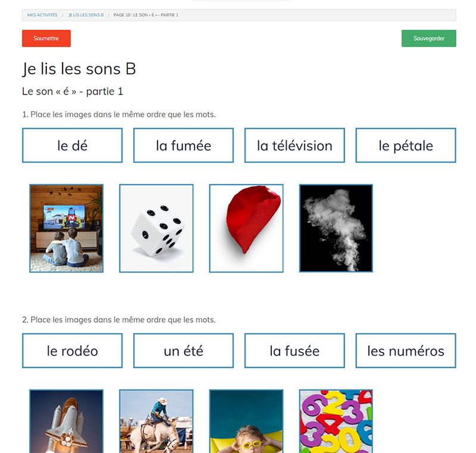Viewport: 476px width, 453px height.
Task: Click the 'les numéros' word box
Action: (x=406, y=351)
